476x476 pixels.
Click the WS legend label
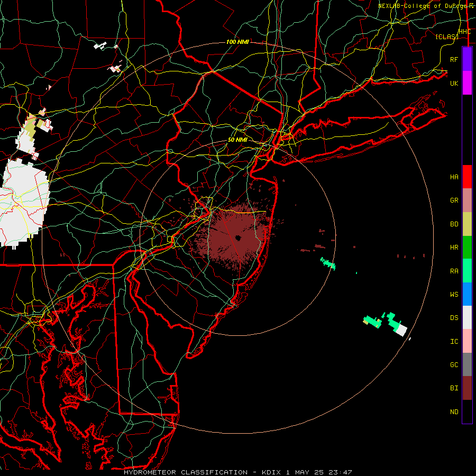(454, 294)
